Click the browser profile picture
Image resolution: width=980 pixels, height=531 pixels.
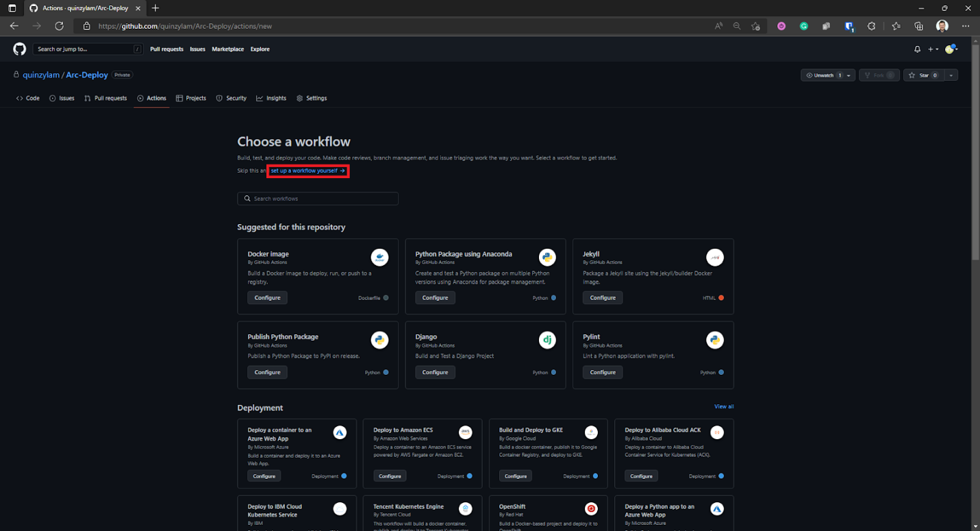[942, 26]
